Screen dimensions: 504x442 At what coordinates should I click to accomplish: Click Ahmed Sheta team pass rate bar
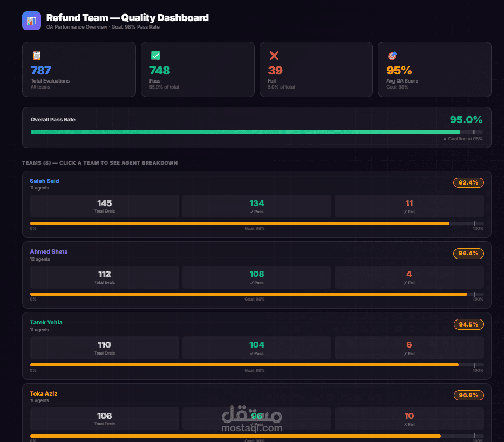[257, 294]
